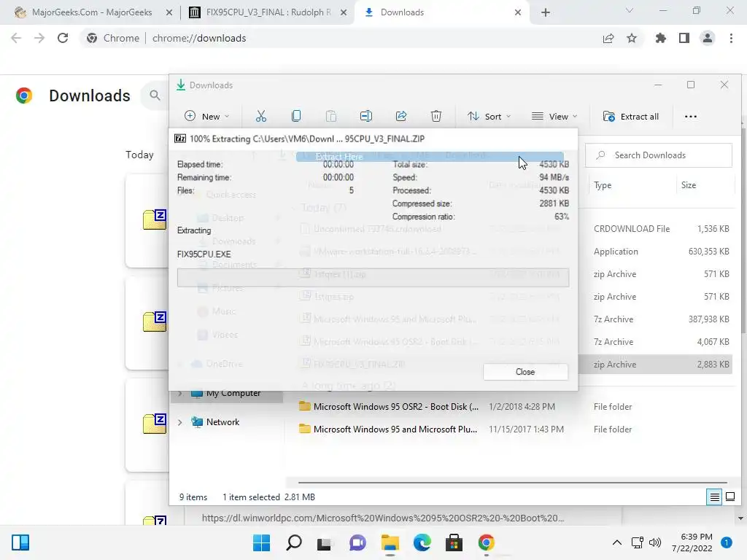Switch to MajorGeeks.Com Chrome tab
The height and width of the screenshot is (560, 747).
click(x=91, y=12)
